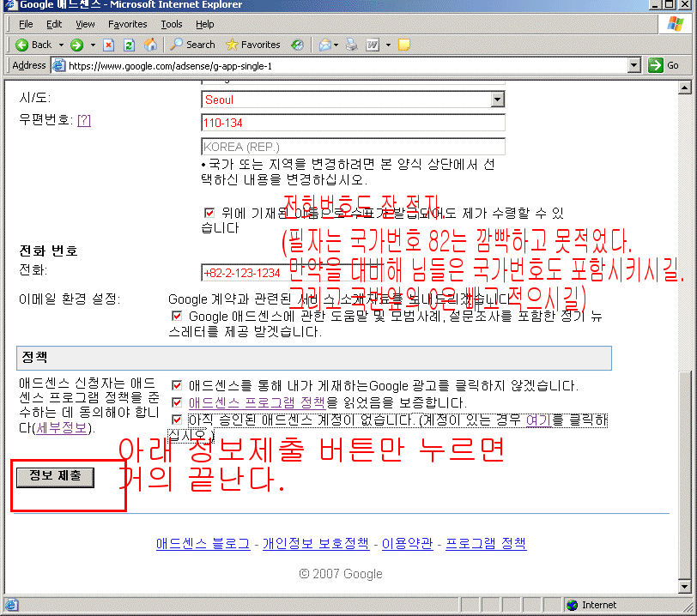Open the View menu
The image size is (697, 616).
(85, 24)
